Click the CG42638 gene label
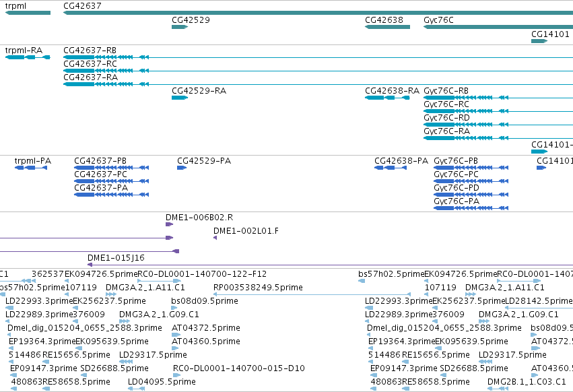 (384, 20)
